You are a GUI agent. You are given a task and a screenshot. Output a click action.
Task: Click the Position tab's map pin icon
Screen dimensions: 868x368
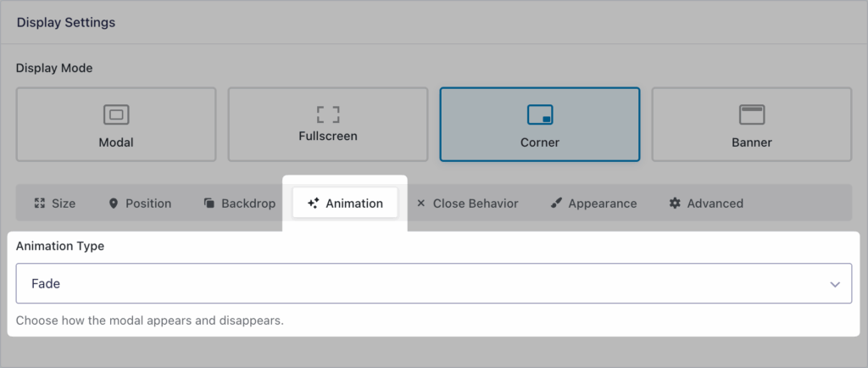click(114, 204)
